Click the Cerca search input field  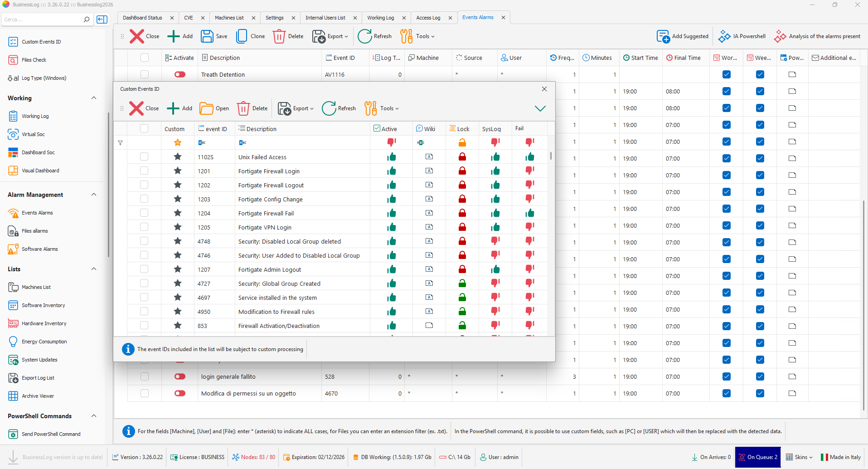click(x=41, y=20)
